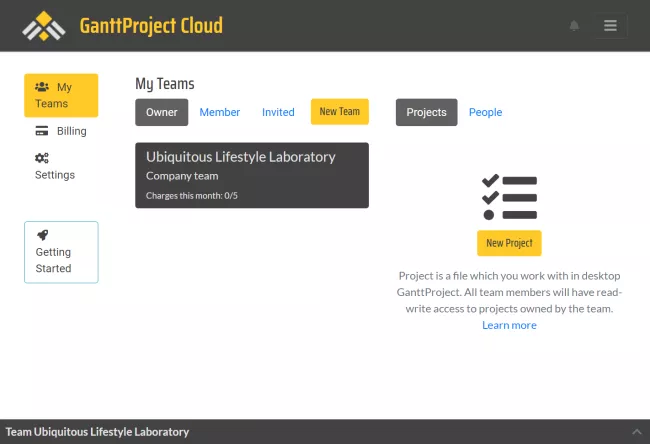Click the Company team label
650x444 pixels.
tap(182, 176)
